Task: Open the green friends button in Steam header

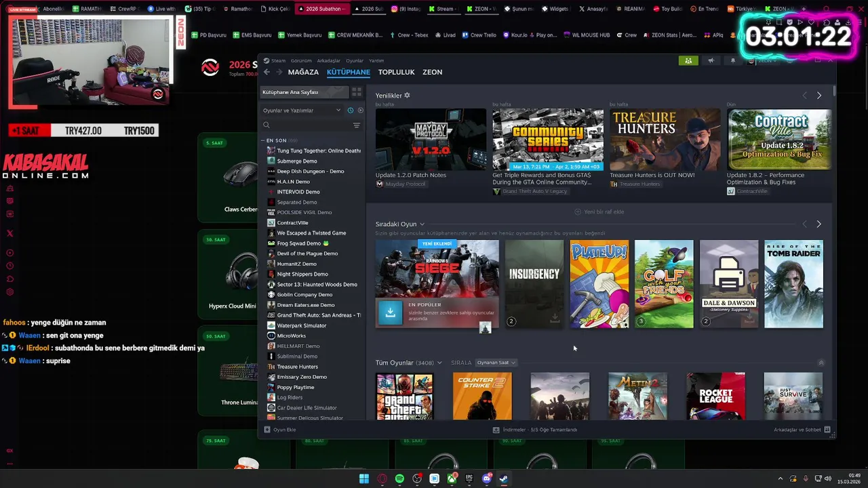Action: (x=688, y=60)
